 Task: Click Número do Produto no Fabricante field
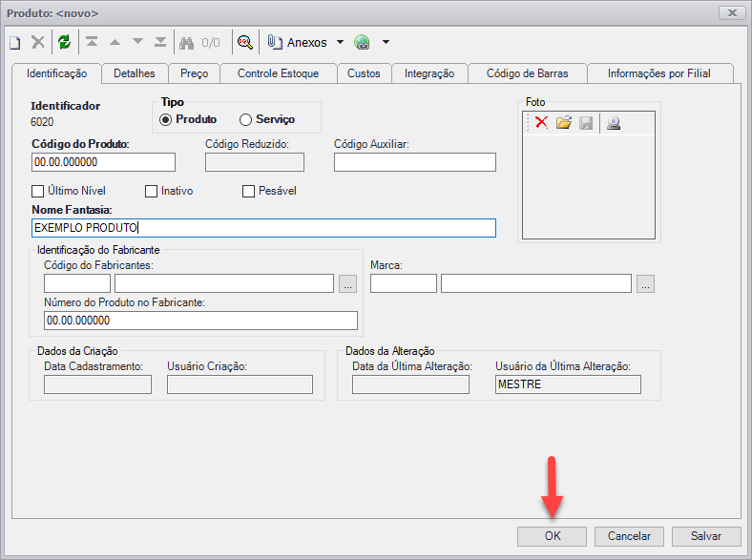click(201, 321)
